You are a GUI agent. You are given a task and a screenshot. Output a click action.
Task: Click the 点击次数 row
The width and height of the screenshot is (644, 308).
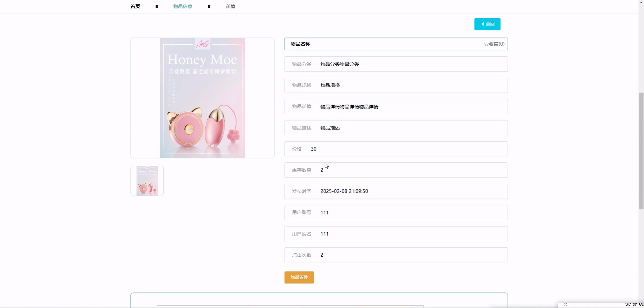(x=396, y=255)
